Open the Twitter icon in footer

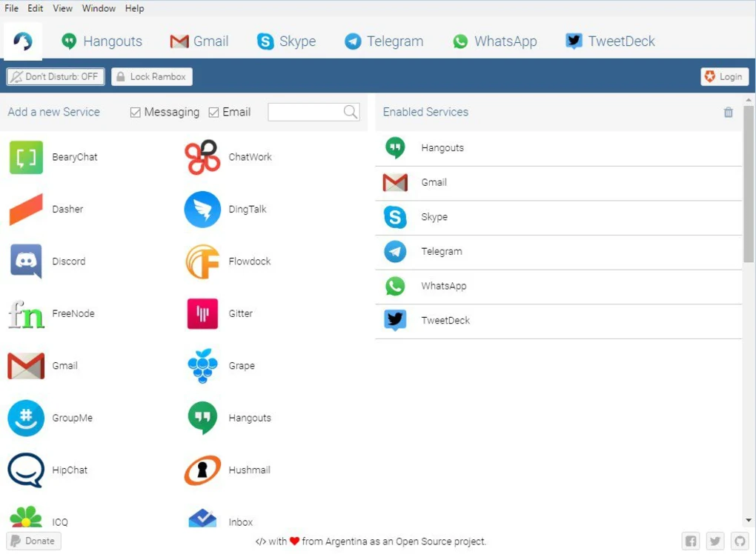[715, 541]
